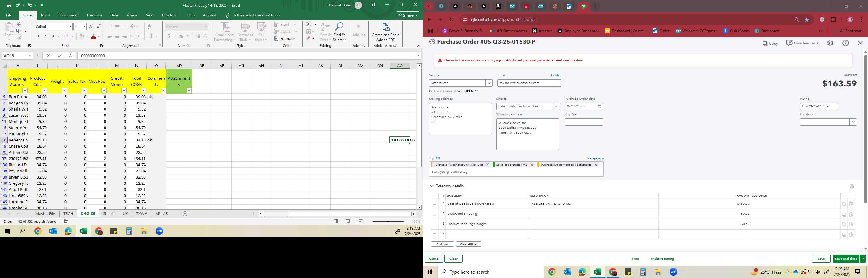
Task: Click the Format as Table icon
Action: tap(245, 32)
